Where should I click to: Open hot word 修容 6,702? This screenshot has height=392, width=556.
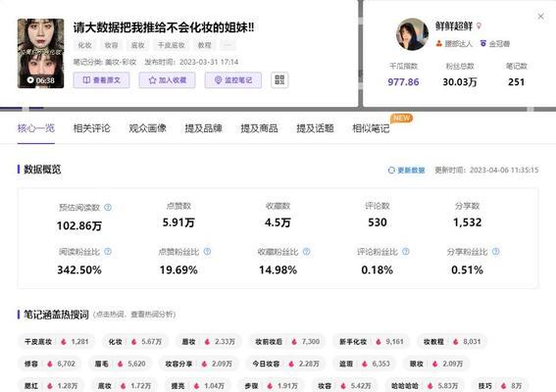point(50,364)
